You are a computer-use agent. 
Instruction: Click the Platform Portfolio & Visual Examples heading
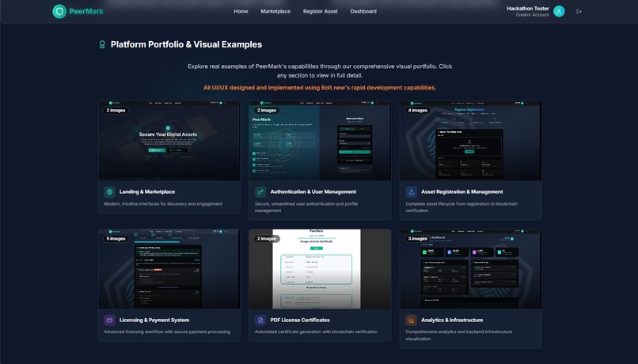pos(186,44)
